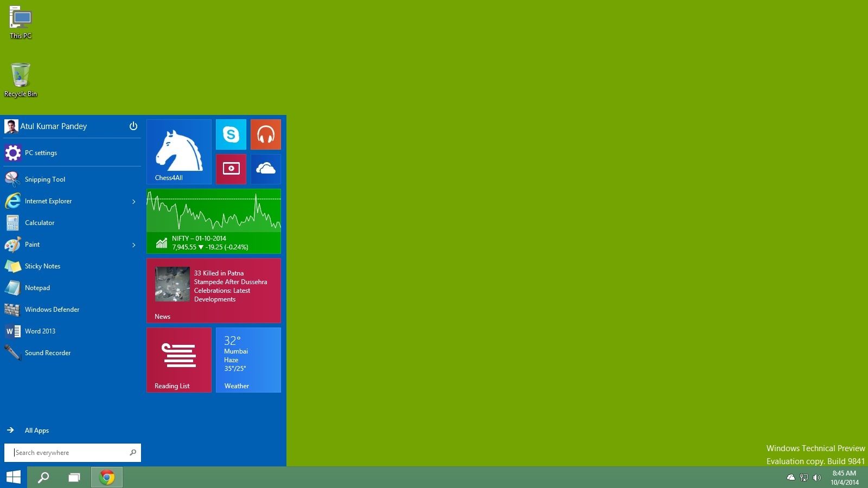
Task: Expand Paint jump list arrow
Action: [x=134, y=245]
